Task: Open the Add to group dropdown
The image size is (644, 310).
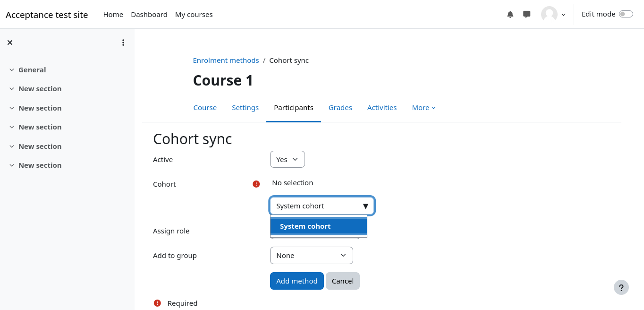Action: click(311, 255)
